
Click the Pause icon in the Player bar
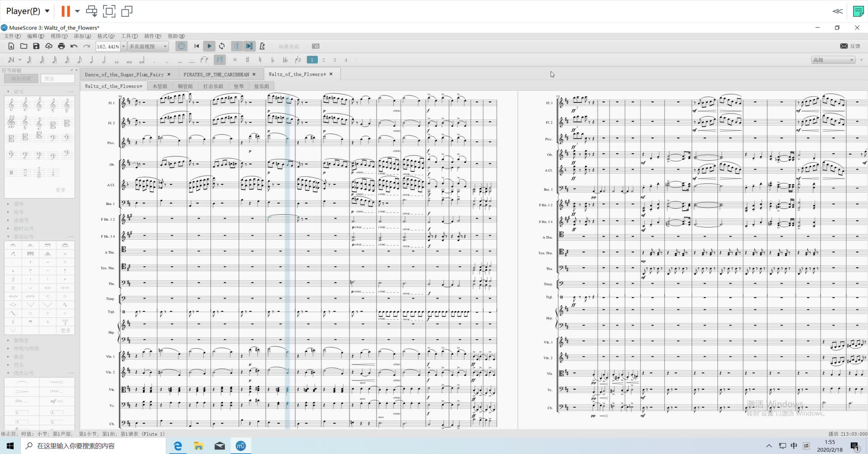pos(66,11)
